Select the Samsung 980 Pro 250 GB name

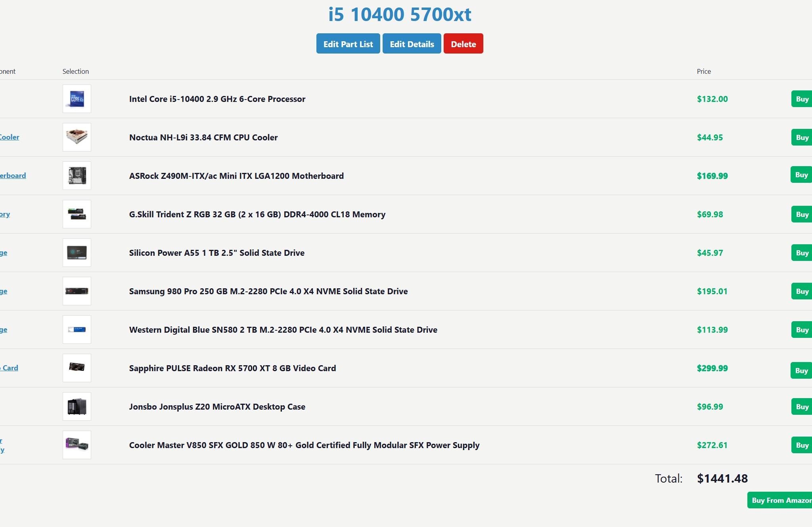tap(268, 291)
